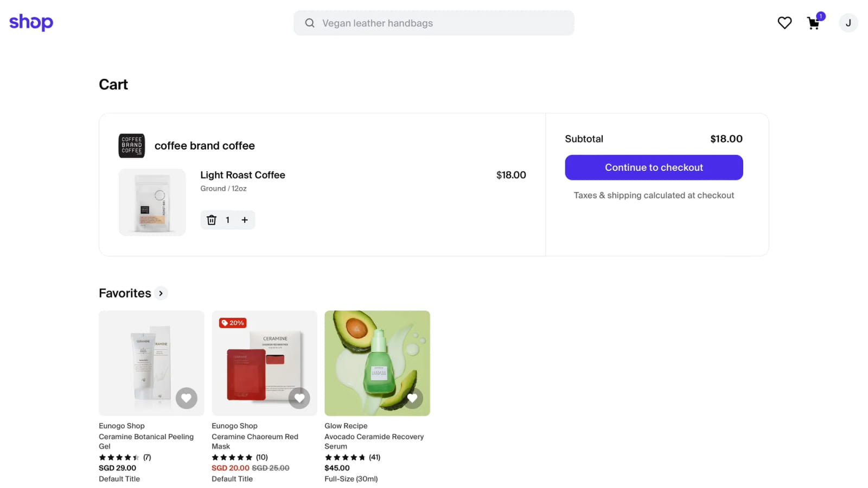Open Default Title variant for Peeling Gel
This screenshot has height=488, width=868.
[119, 479]
